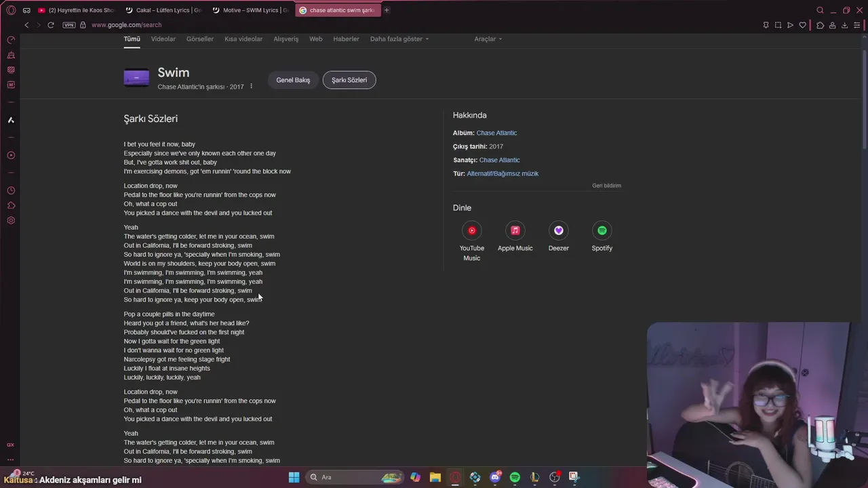Open the Windows Start menu

294,477
